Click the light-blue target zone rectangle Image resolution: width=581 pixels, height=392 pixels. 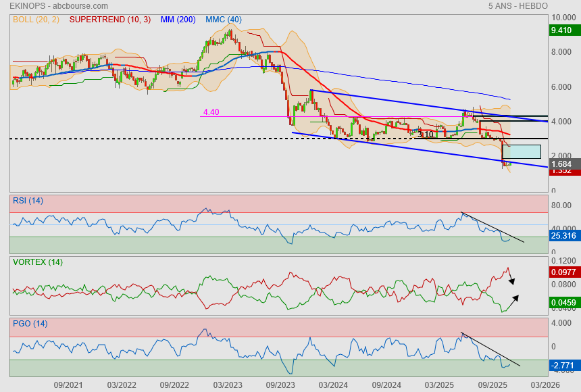pos(522,152)
